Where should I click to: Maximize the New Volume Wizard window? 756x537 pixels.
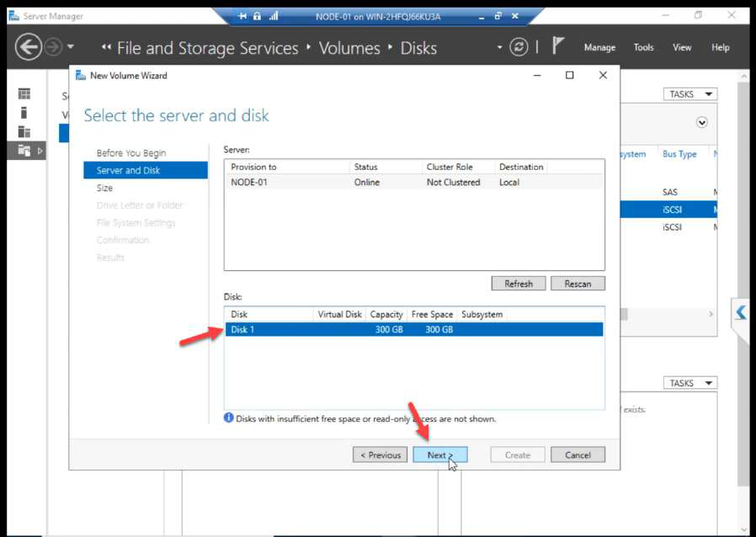tap(569, 75)
